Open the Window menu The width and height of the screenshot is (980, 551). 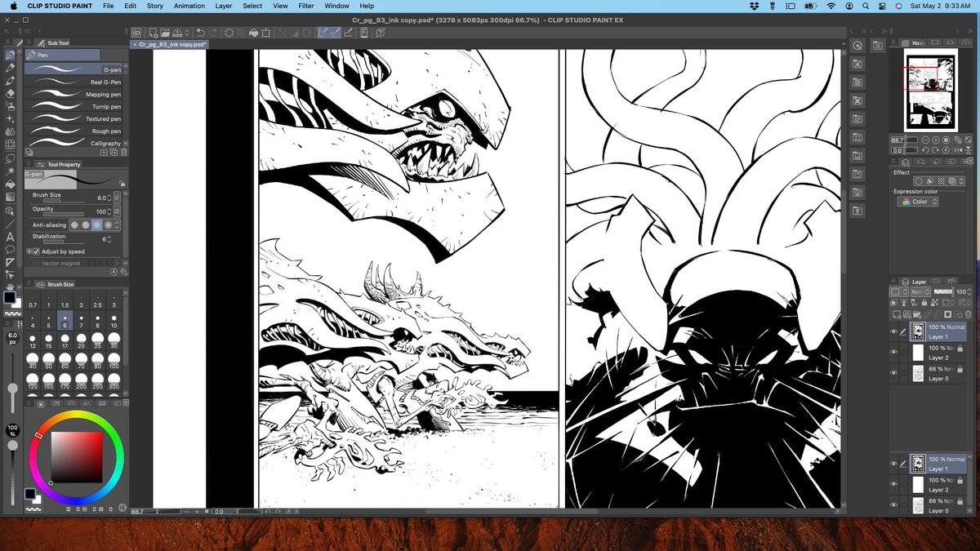(x=336, y=6)
